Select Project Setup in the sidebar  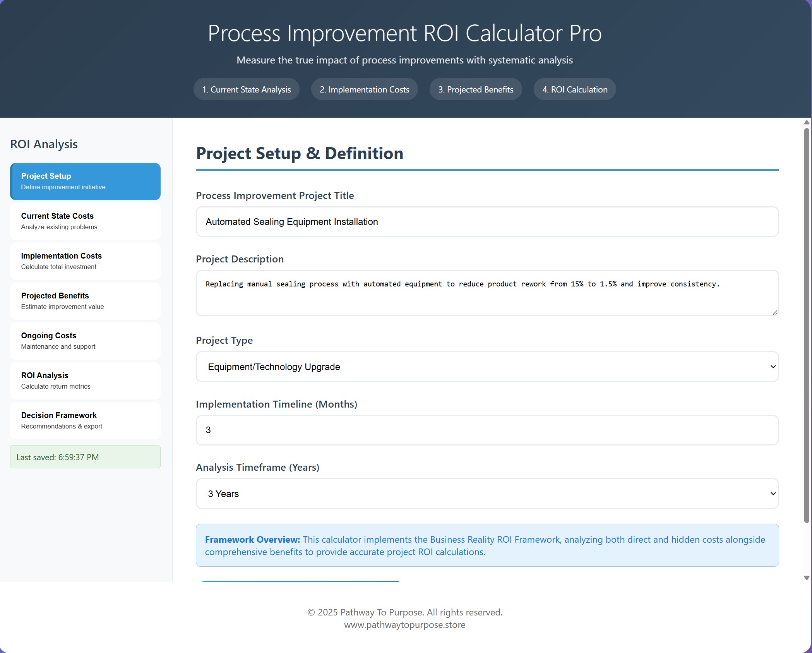click(85, 182)
